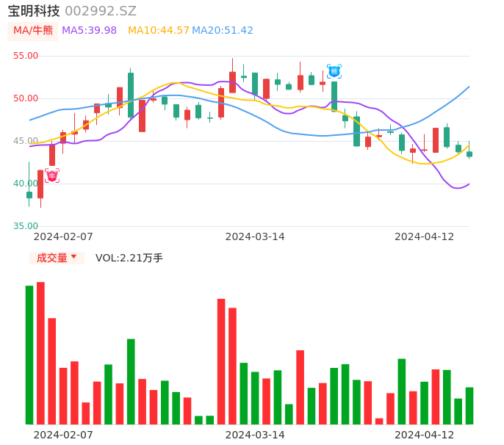504x445 pixels.
Task: Click the 35.00 price axis label
Action: click(26, 226)
